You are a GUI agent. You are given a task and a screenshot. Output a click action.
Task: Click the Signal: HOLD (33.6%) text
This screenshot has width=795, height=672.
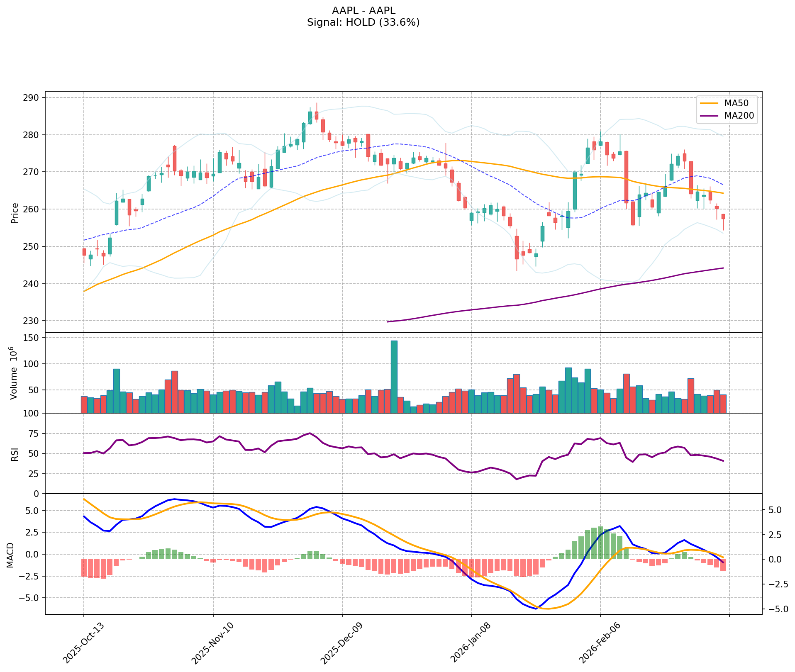point(363,22)
